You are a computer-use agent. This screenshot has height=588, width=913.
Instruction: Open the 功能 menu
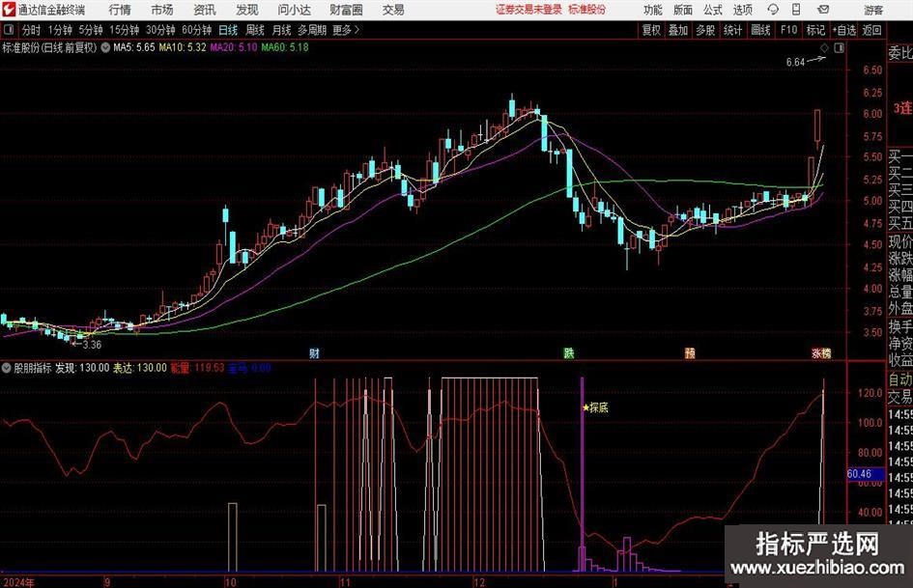[x=653, y=10]
